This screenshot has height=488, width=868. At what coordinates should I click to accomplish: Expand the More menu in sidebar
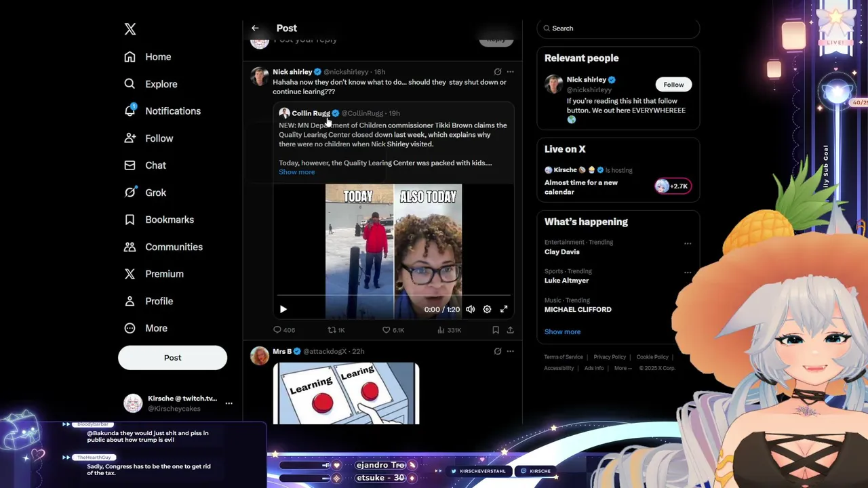coord(156,328)
